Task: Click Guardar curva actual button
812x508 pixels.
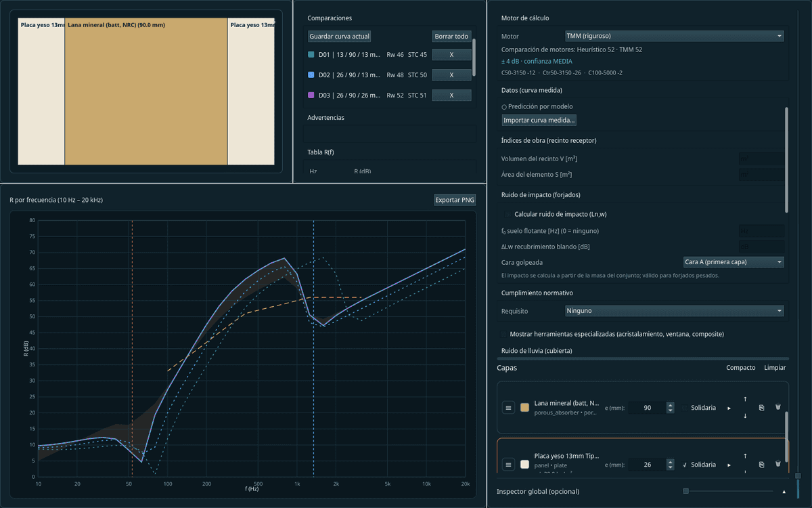Action: tap(340, 36)
